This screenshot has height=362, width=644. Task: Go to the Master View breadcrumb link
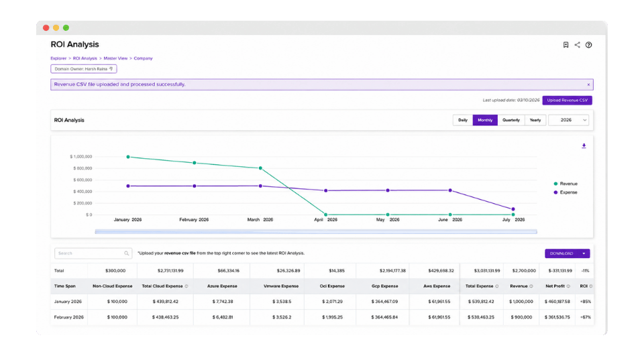[115, 58]
